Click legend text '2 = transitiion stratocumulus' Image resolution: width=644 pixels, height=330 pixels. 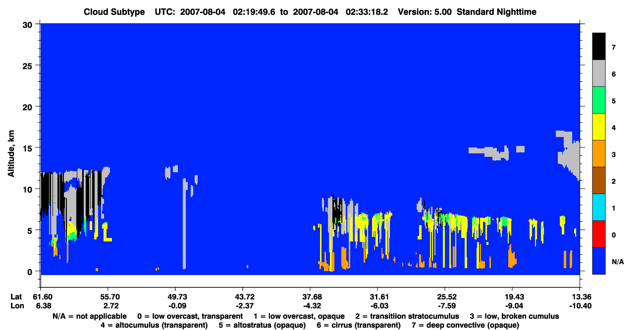[407, 316]
